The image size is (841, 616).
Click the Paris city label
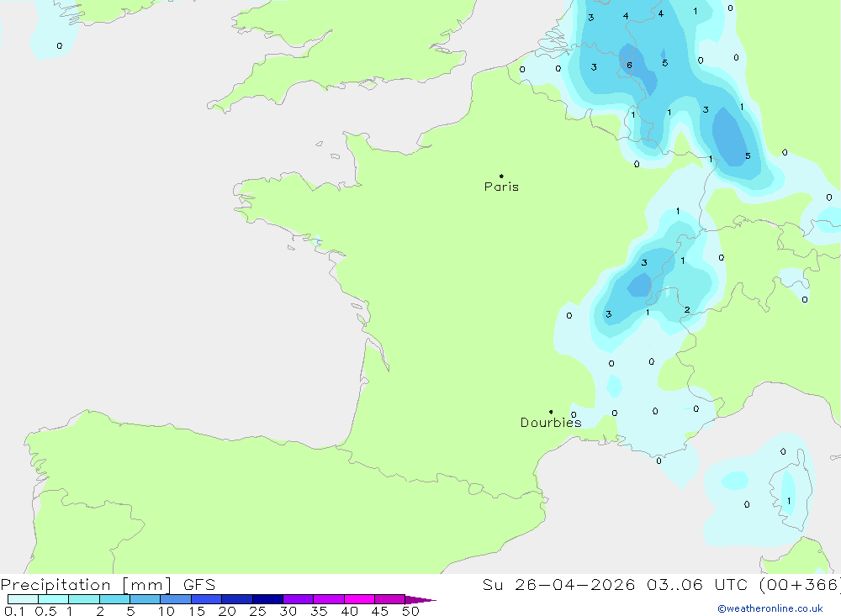point(501,187)
